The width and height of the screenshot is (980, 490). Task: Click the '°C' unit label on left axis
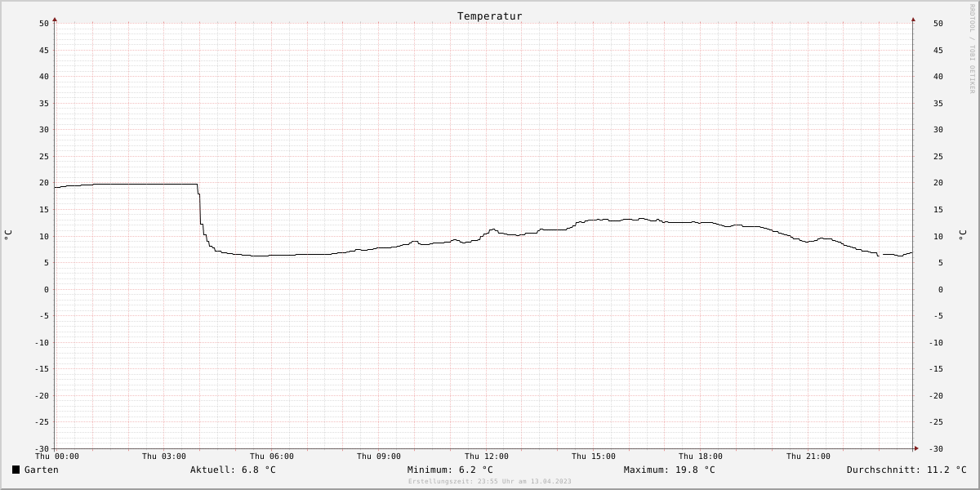[x=8, y=235]
